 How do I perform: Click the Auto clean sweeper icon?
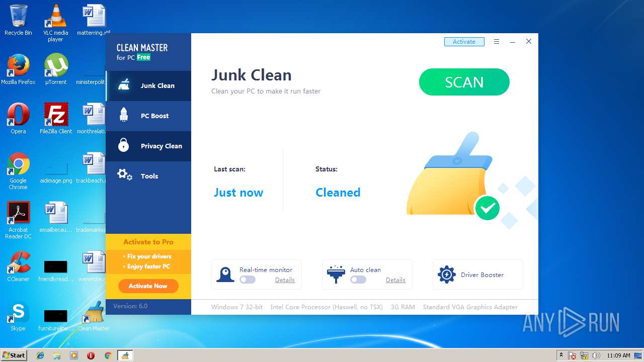(336, 275)
